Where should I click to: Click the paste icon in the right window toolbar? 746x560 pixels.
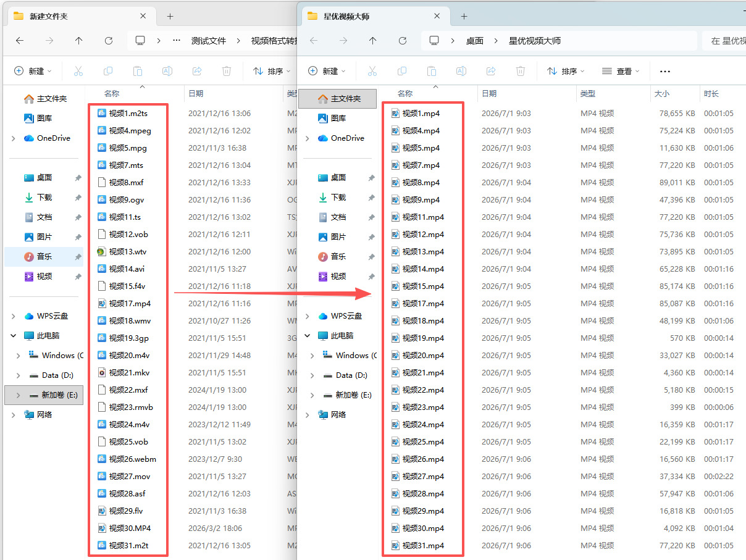pos(432,71)
